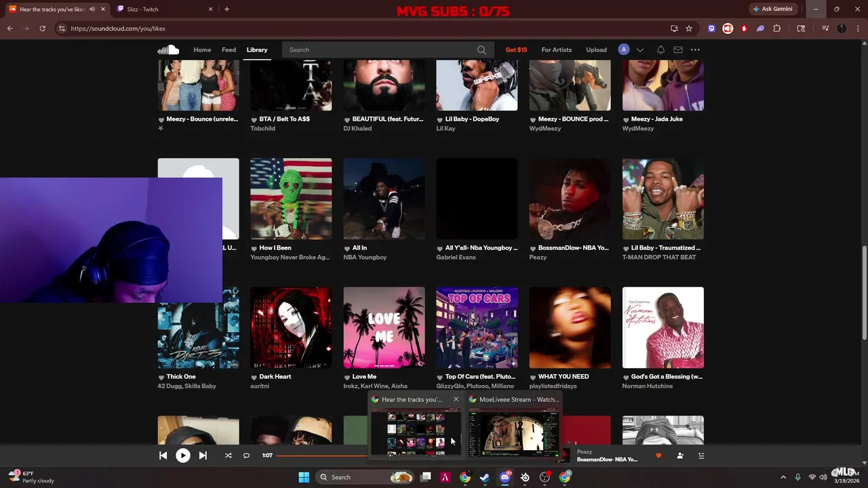Click the play button in player bar

click(183, 455)
